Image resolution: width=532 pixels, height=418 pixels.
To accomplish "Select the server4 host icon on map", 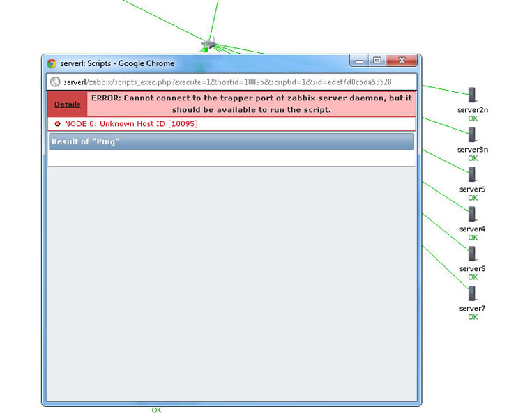I will click(x=472, y=214).
